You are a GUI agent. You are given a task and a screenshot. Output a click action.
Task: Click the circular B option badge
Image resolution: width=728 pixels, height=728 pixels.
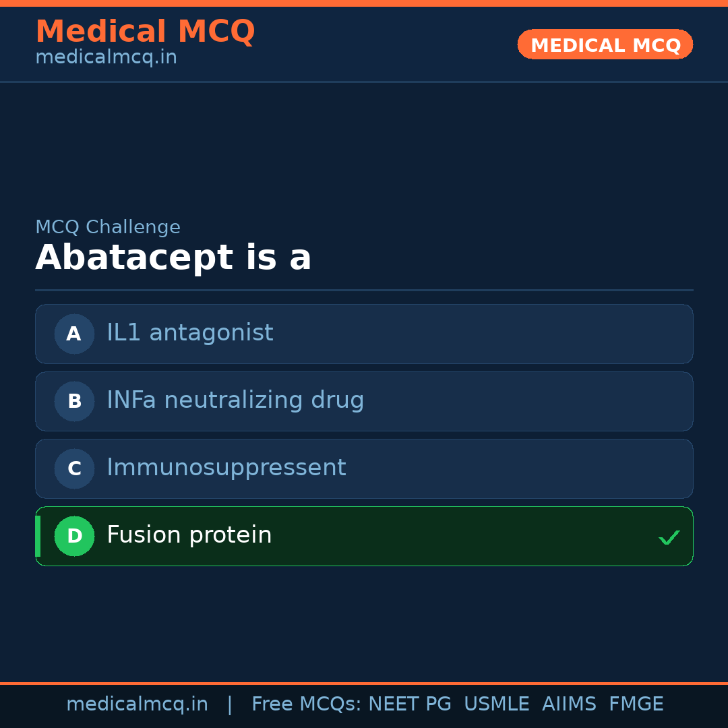pos(74,401)
